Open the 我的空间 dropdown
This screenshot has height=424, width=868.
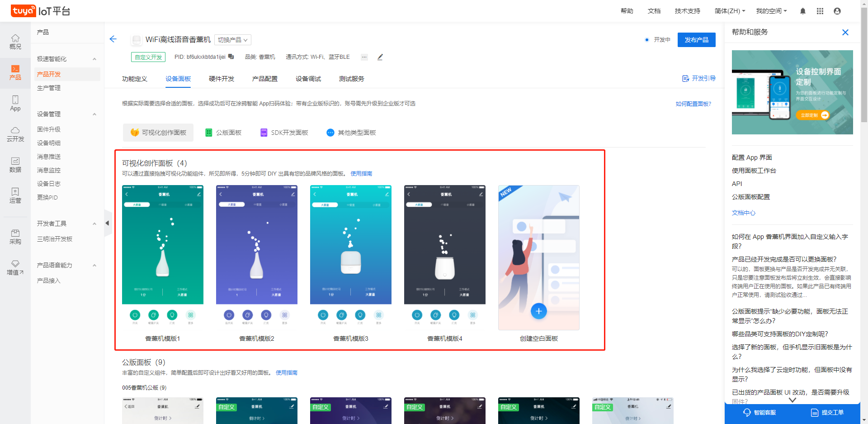(771, 11)
